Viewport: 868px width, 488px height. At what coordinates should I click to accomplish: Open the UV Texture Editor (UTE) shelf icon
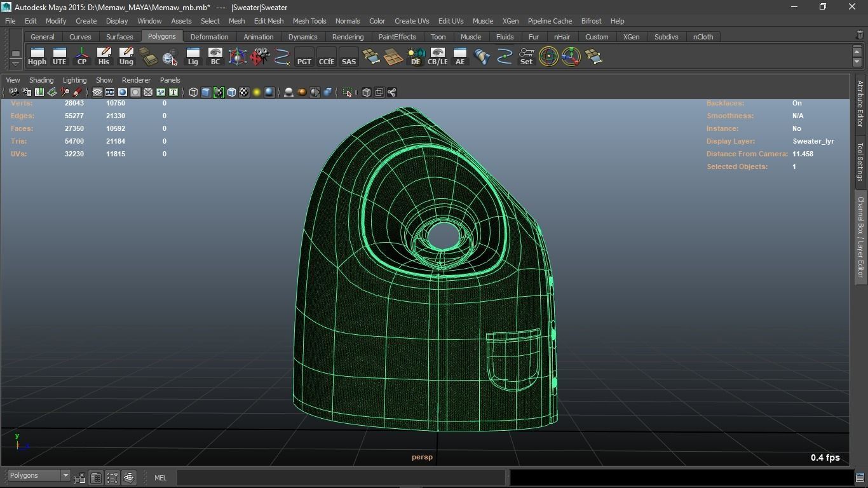(59, 57)
